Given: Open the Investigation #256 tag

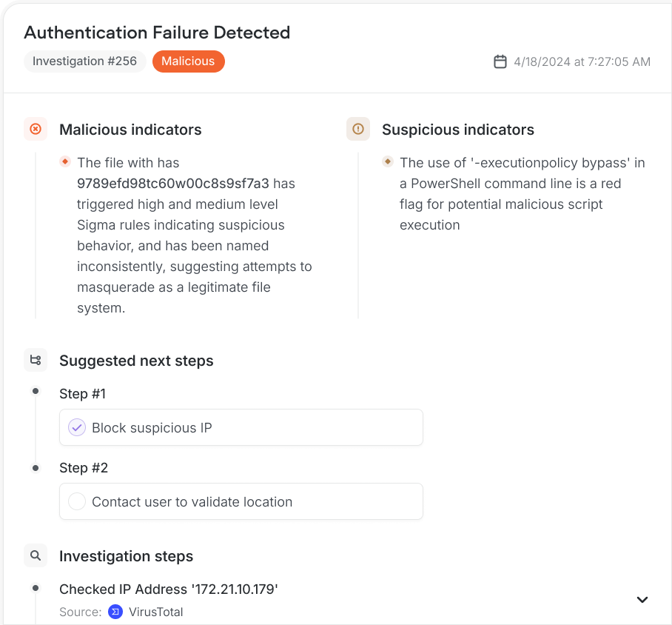Looking at the screenshot, I should pos(84,61).
